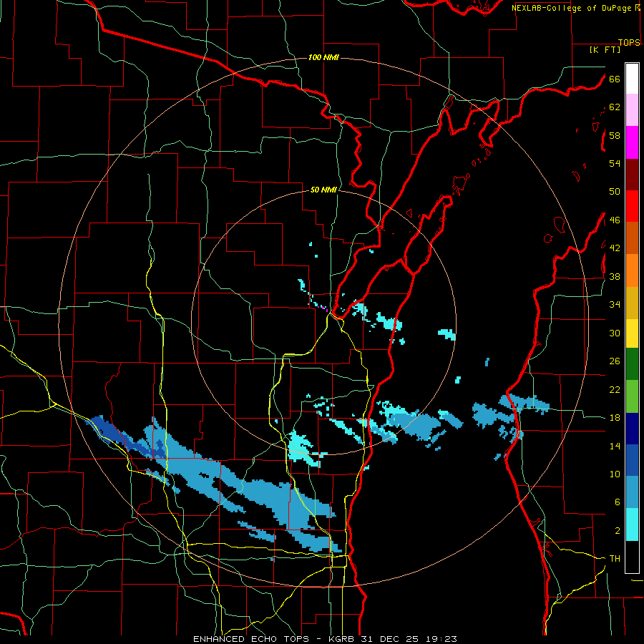Click the '46' legend value
Image resolution: width=644 pixels, height=644 pixels.
(x=615, y=220)
